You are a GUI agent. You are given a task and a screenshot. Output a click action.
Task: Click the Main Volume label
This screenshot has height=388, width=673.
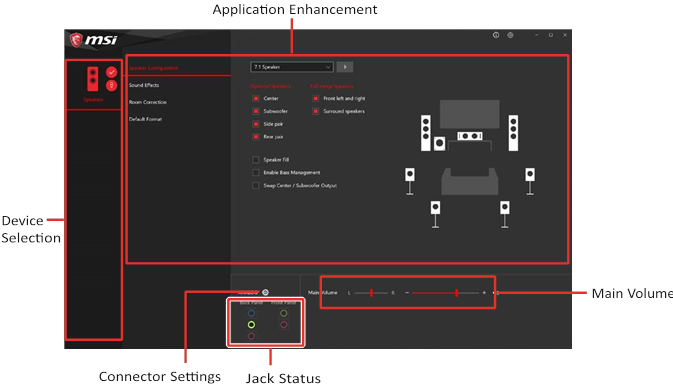click(322, 293)
